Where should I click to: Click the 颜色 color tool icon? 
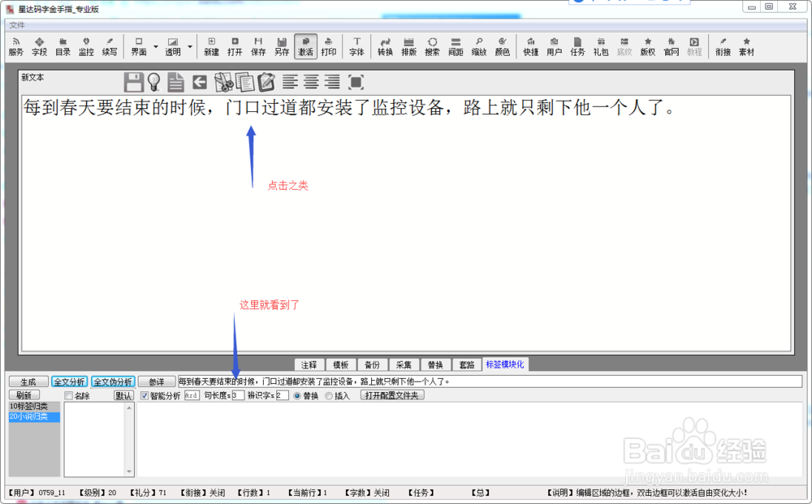tap(502, 46)
